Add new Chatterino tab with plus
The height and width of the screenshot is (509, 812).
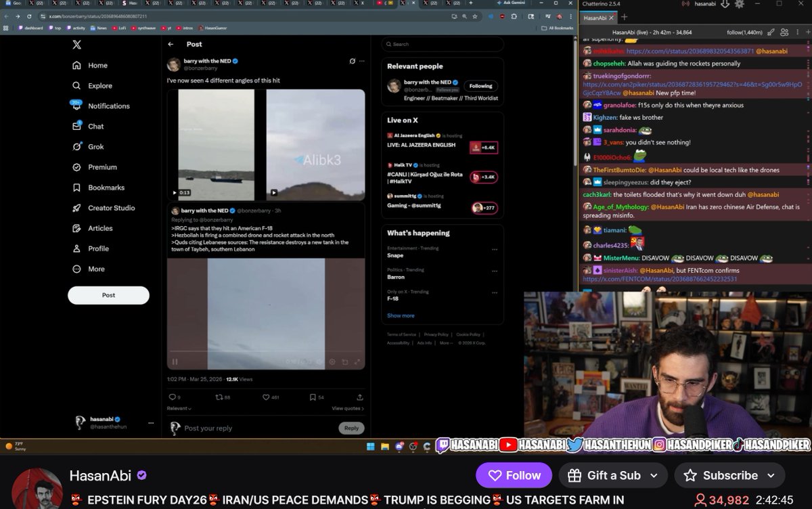pos(625,17)
